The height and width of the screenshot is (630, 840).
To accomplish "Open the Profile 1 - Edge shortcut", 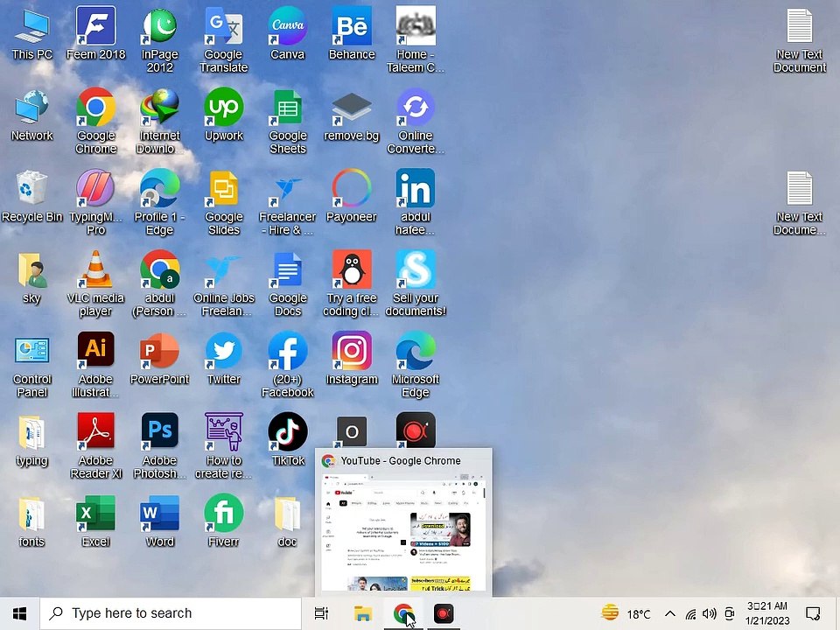I will [x=159, y=204].
